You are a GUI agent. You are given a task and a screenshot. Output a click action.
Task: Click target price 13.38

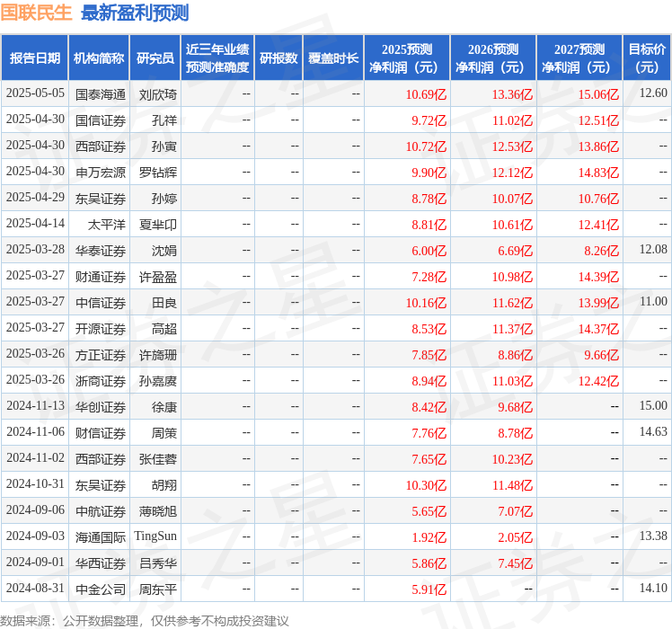click(x=653, y=536)
